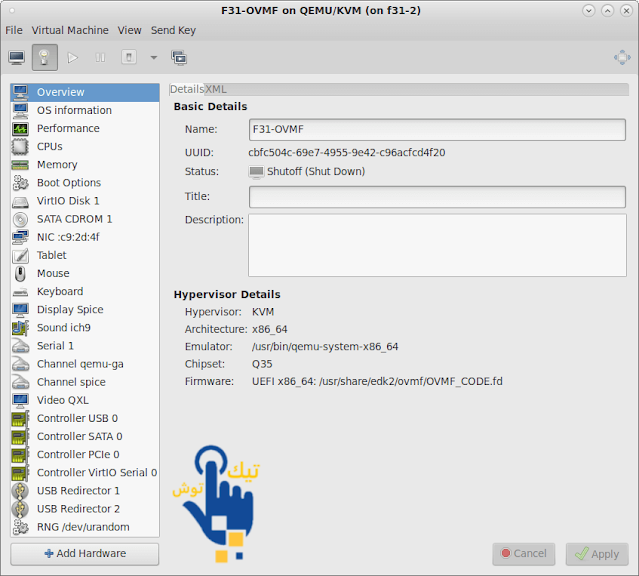Click the emulator path /usr/bin/qemu-system-x86_64

click(325, 347)
